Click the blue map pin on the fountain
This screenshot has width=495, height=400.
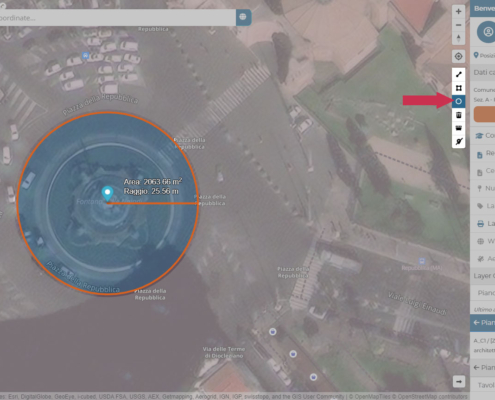(x=107, y=194)
